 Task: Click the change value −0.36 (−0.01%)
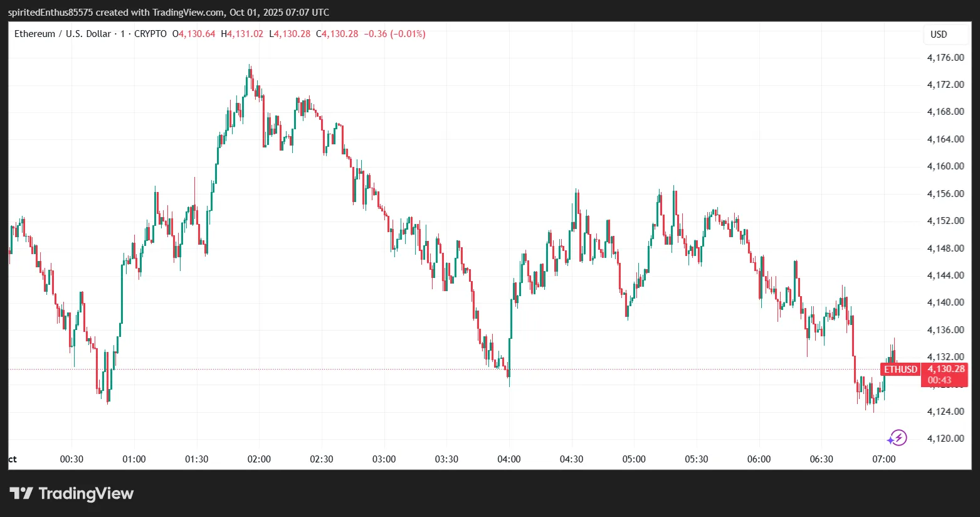coord(394,34)
